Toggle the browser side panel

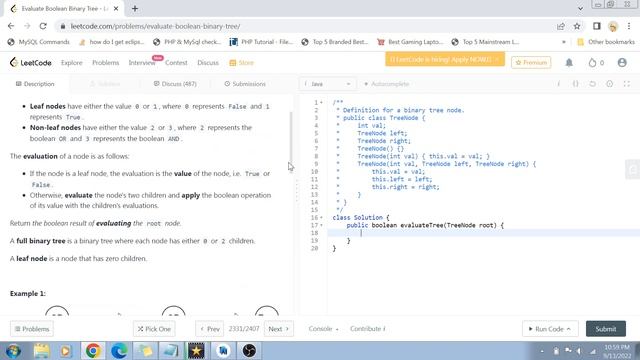(x=597, y=26)
